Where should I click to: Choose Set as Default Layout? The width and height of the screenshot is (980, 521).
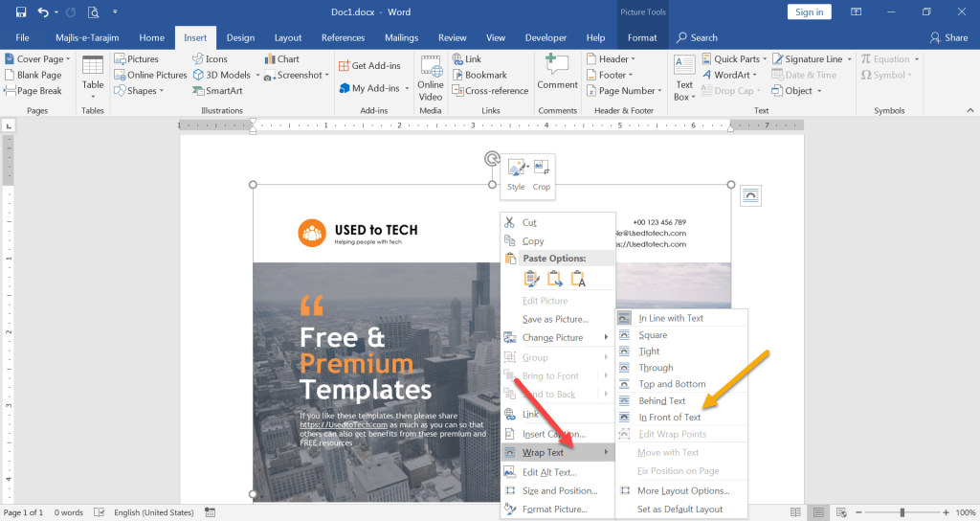pyautogui.click(x=681, y=510)
